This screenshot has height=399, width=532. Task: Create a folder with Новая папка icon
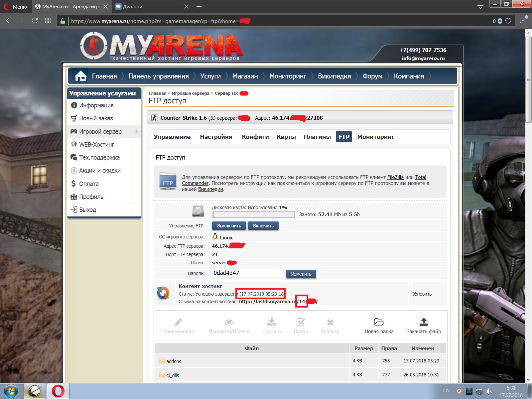pyautogui.click(x=379, y=322)
